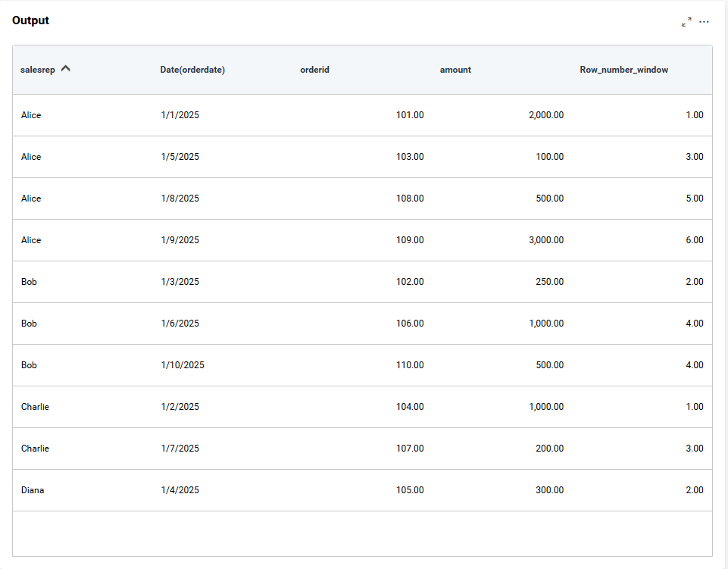Open the more options ellipsis menu
Screen dimensions: 728x569
[x=705, y=22]
